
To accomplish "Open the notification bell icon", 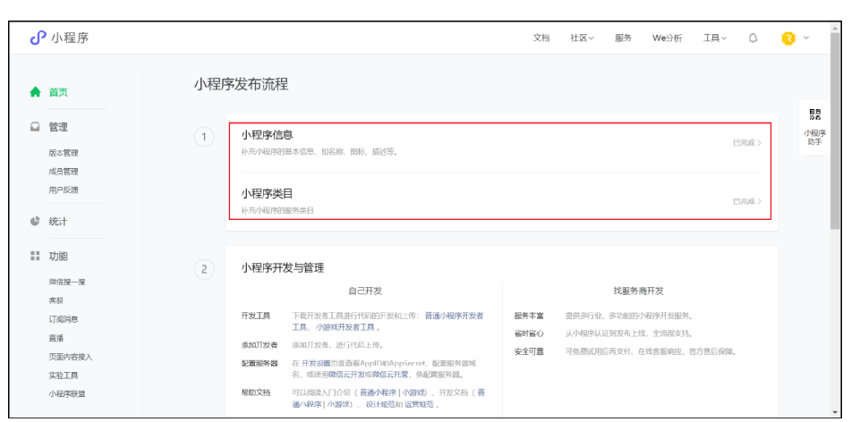I will tap(753, 38).
